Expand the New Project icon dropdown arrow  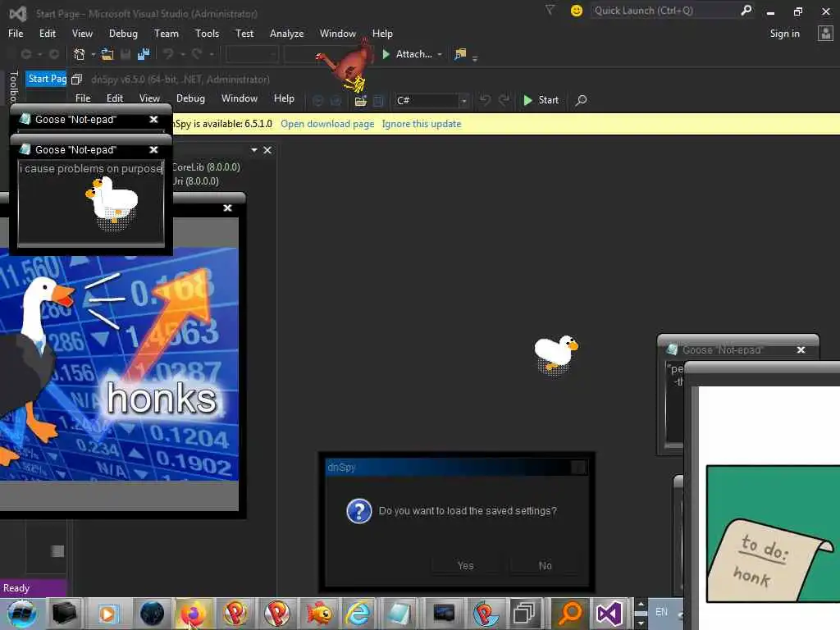click(x=94, y=54)
